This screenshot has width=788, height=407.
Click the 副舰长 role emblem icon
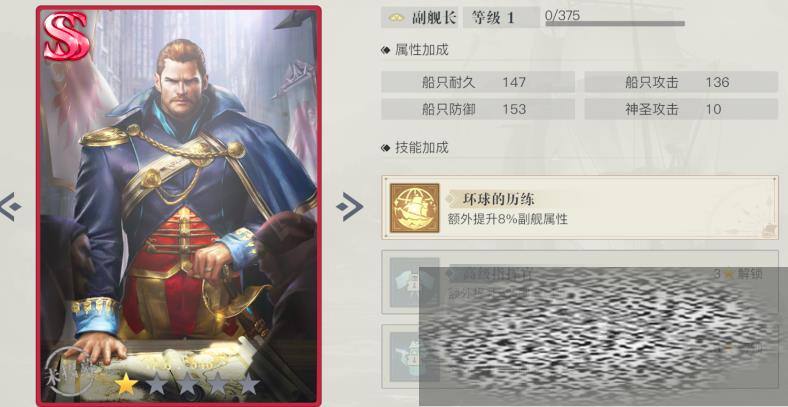tap(397, 18)
